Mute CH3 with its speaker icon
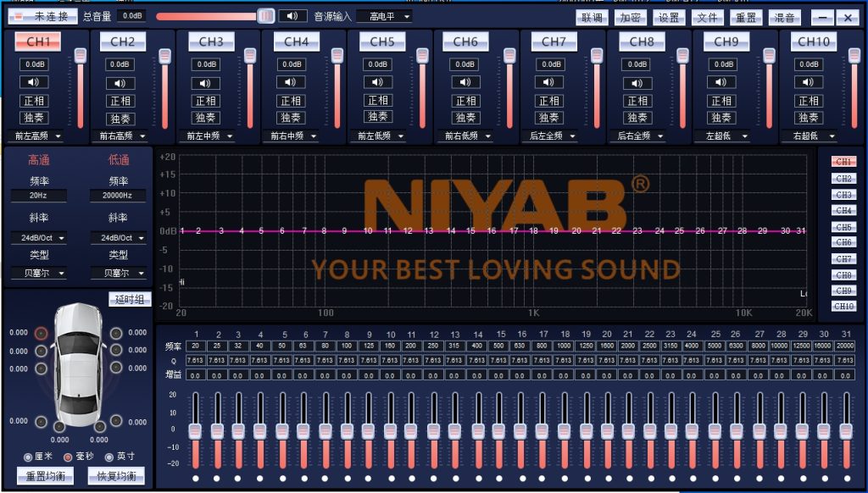868x493 pixels. click(205, 84)
